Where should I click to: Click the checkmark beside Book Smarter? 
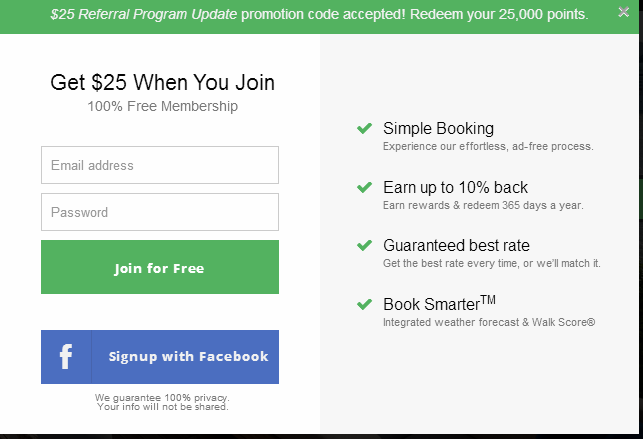click(365, 303)
